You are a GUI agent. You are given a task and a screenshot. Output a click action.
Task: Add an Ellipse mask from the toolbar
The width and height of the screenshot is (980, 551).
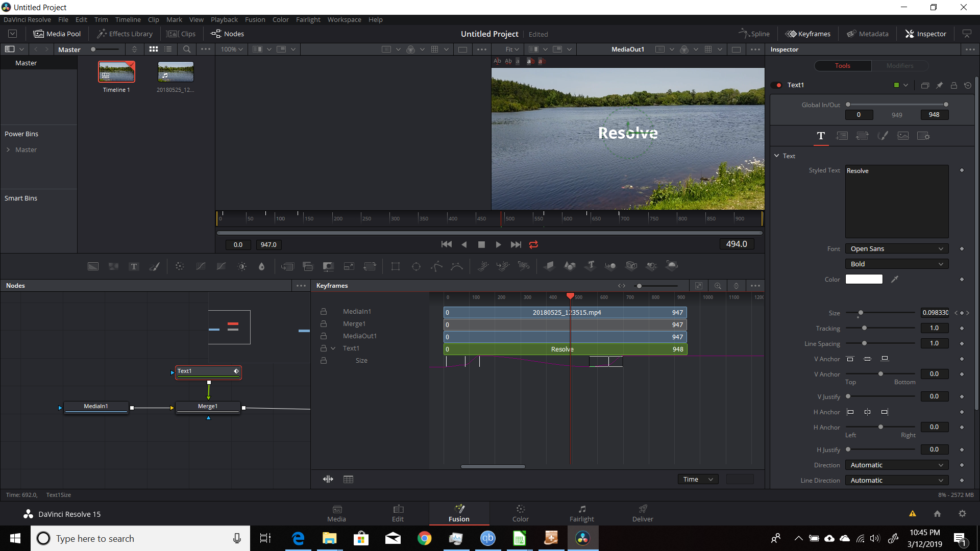pos(416,266)
